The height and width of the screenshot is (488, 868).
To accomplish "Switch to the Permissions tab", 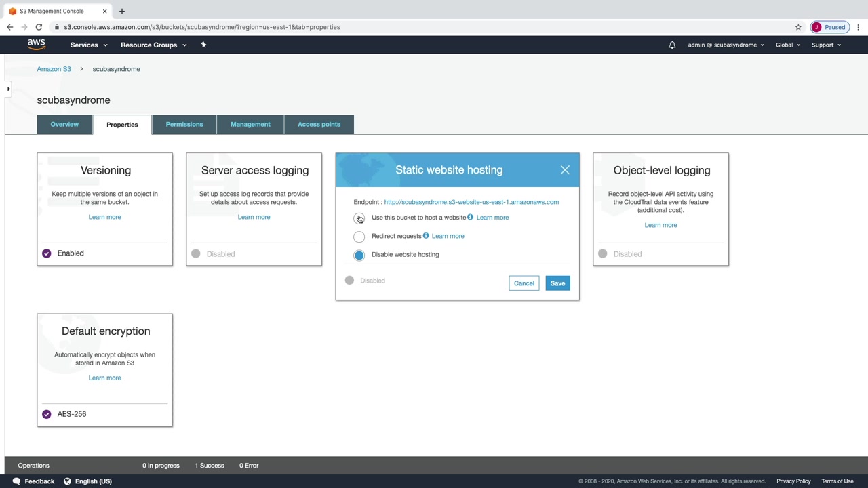I will [184, 124].
